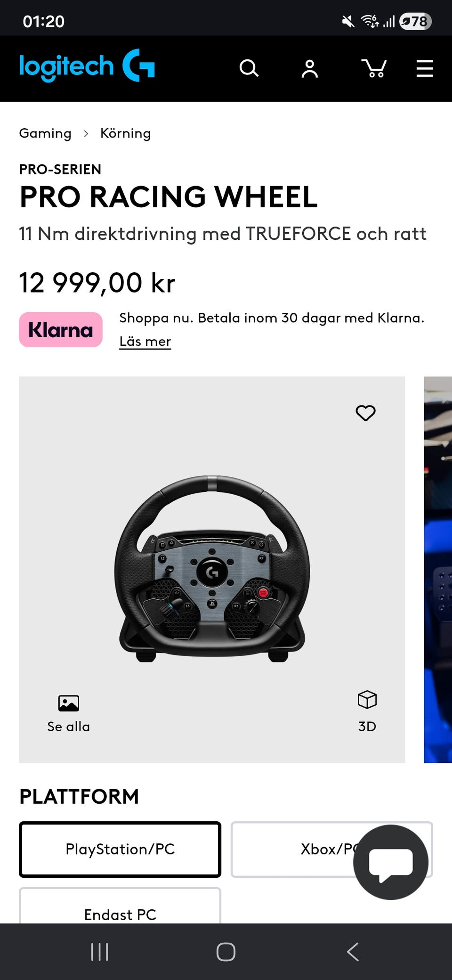Open the hamburger menu
The width and height of the screenshot is (452, 980).
[425, 68]
